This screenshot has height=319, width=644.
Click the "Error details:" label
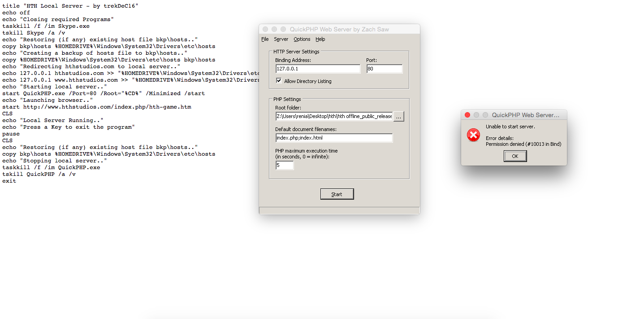(500, 138)
